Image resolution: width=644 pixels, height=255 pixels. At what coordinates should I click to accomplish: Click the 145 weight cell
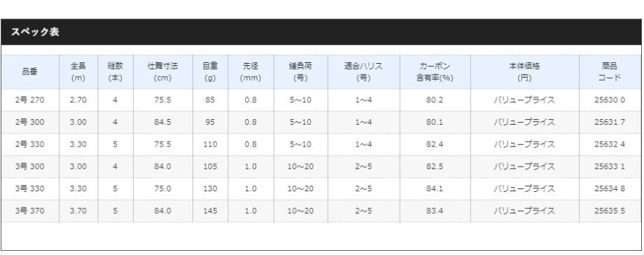pyautogui.click(x=210, y=211)
